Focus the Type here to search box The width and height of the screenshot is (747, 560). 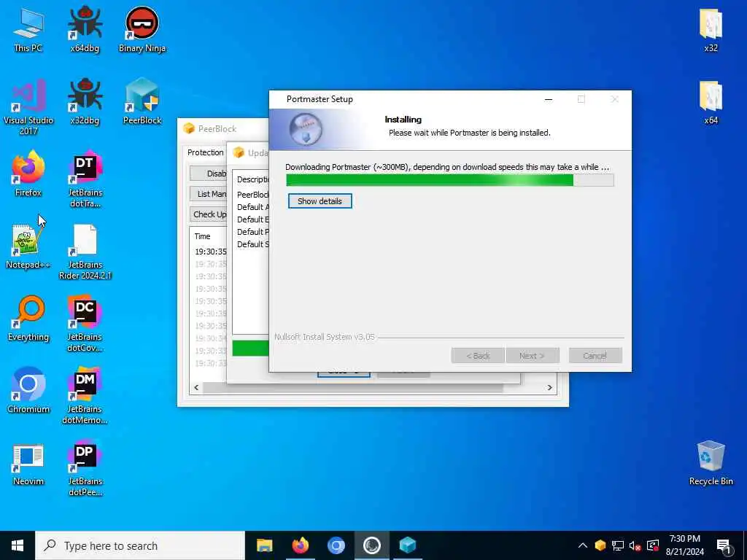click(x=140, y=545)
